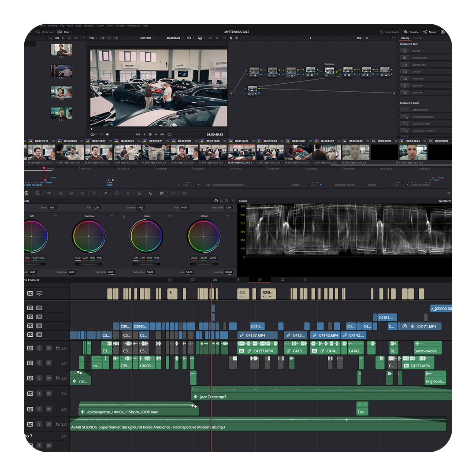Open the Tracker palette icon
This screenshot has width=476, height=476.
[x=128, y=193]
